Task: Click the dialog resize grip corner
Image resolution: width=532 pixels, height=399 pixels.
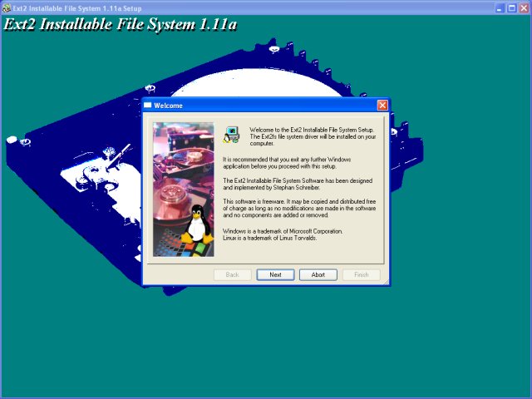Action: 387,282
